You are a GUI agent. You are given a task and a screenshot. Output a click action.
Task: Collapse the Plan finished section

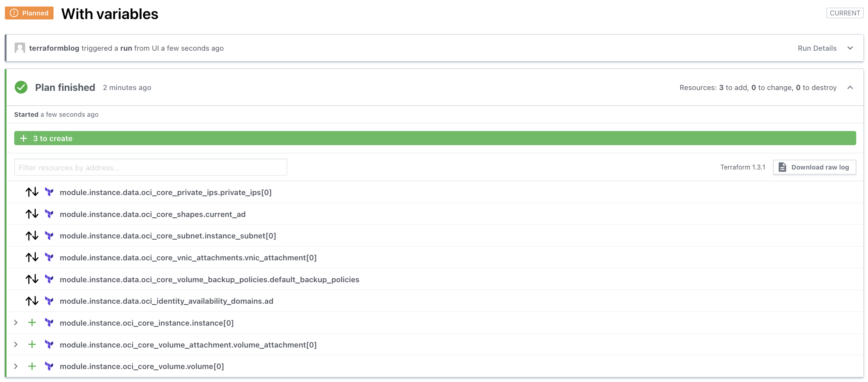point(850,88)
